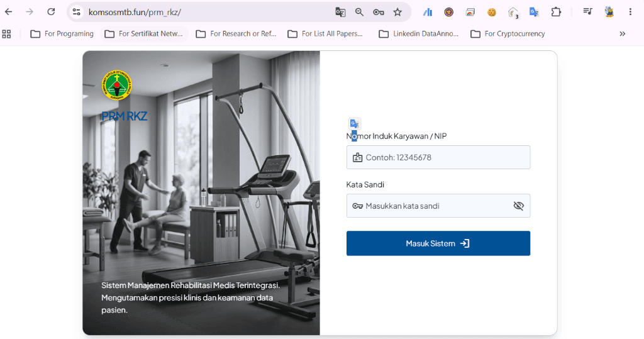The height and width of the screenshot is (339, 644).
Task: Open For Programing bookmark folder
Action: pyautogui.click(x=62, y=34)
